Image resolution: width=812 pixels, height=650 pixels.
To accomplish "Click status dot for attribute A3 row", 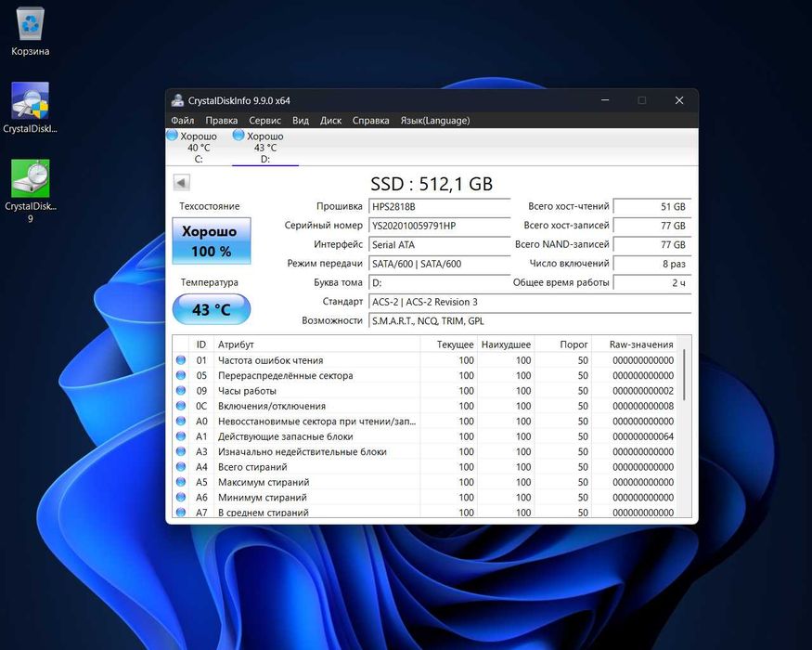I will pos(181,451).
